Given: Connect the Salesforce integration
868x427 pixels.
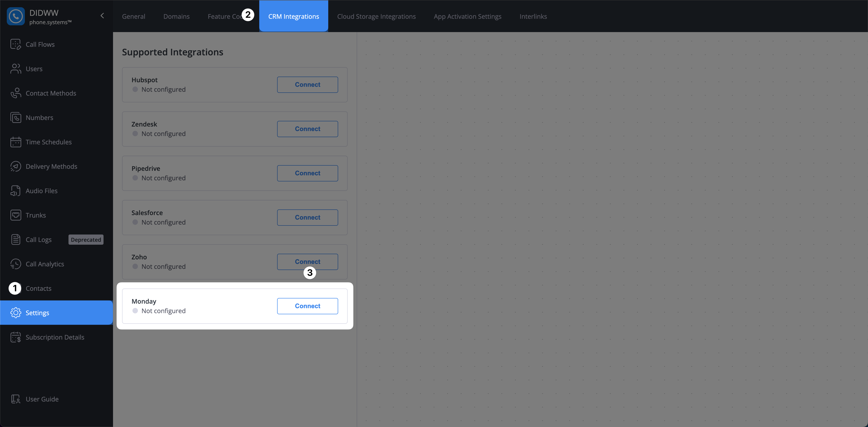Looking at the screenshot, I should [307, 218].
